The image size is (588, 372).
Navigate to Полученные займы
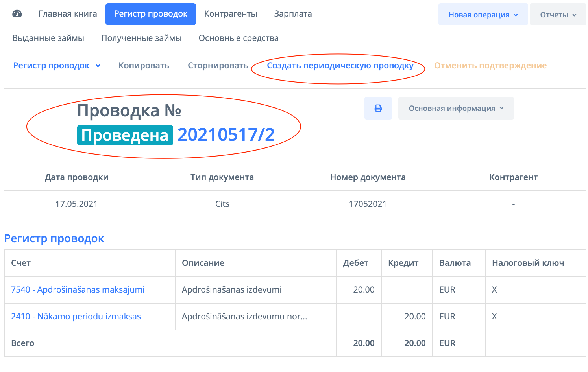click(x=141, y=38)
